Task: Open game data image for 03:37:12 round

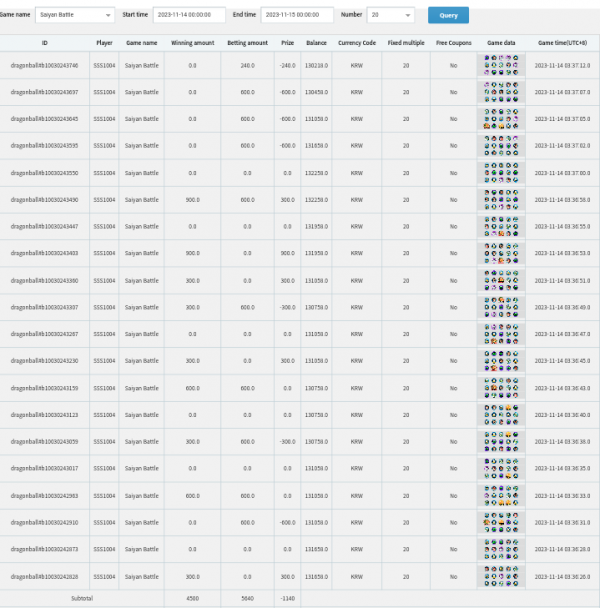Action: (x=501, y=65)
